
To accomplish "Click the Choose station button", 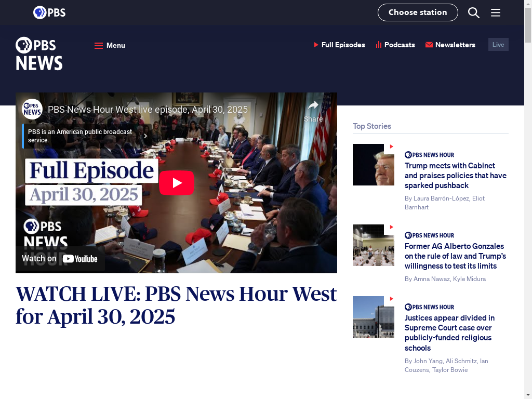I will click(418, 12).
